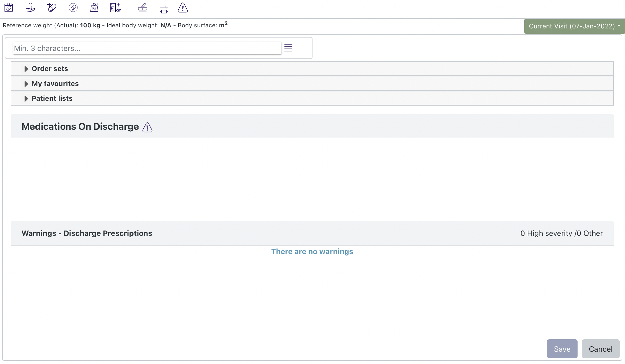This screenshot has width=625, height=364.
Task: Click the toolbar warning triangle icon
Action: (183, 8)
